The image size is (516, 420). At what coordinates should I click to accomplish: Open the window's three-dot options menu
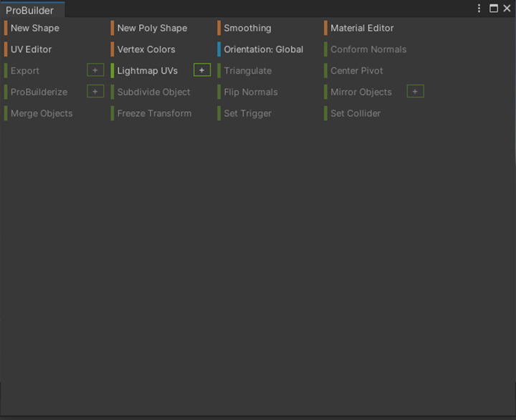pos(479,8)
